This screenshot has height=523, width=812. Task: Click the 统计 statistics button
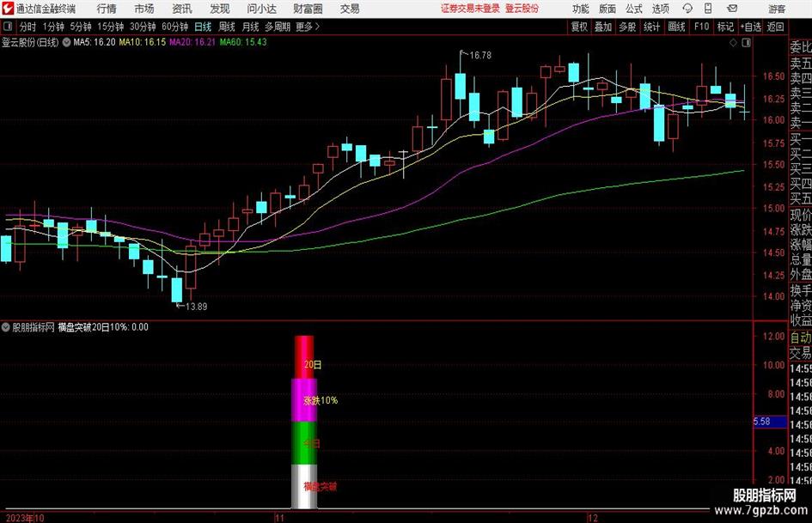tap(651, 27)
